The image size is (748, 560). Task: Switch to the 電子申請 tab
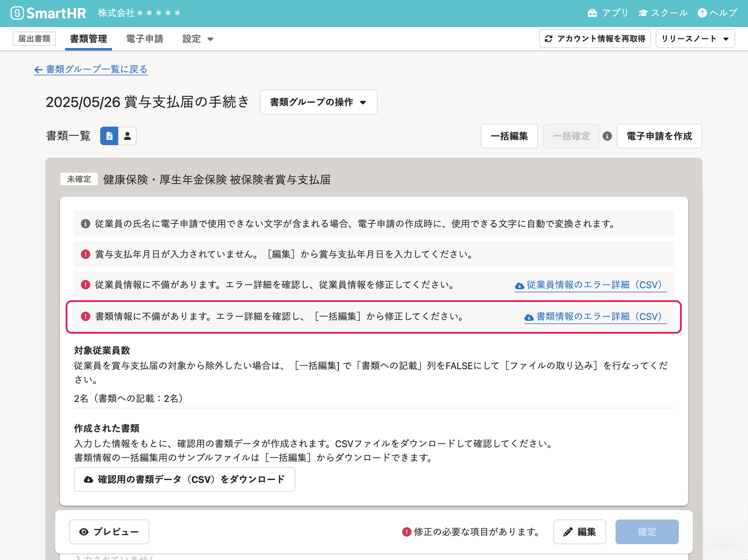[144, 39]
